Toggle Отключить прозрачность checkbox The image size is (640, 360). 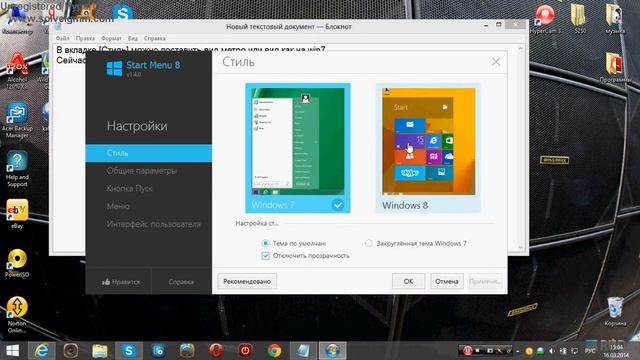click(265, 256)
